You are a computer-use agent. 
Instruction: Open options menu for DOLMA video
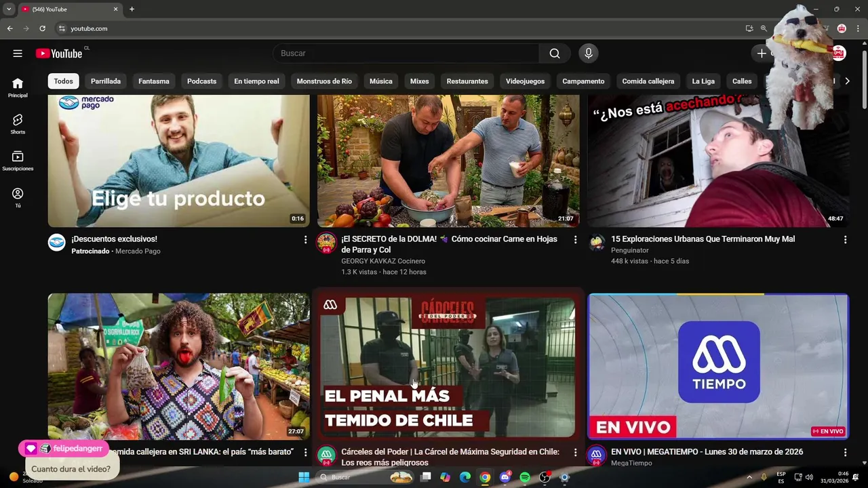point(575,240)
